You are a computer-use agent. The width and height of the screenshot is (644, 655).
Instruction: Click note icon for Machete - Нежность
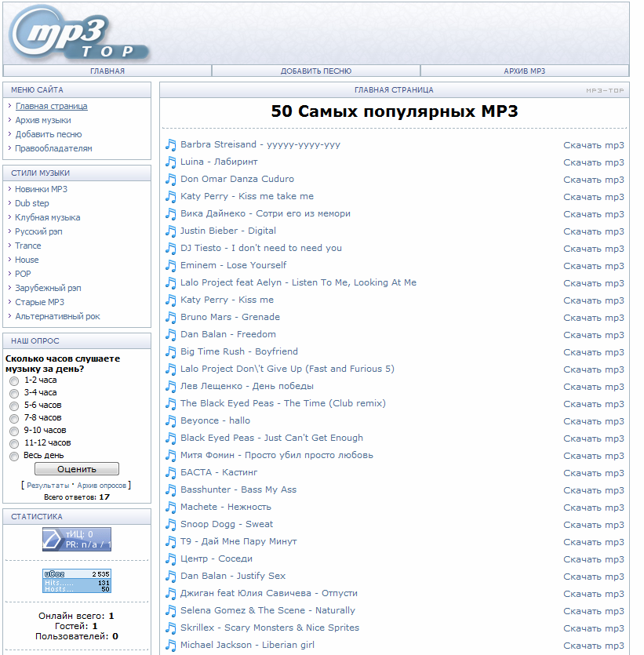170,507
